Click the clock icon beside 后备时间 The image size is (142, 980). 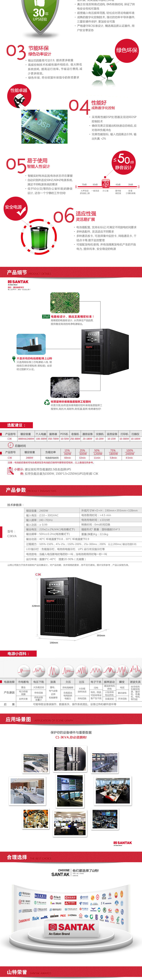pos(11,445)
